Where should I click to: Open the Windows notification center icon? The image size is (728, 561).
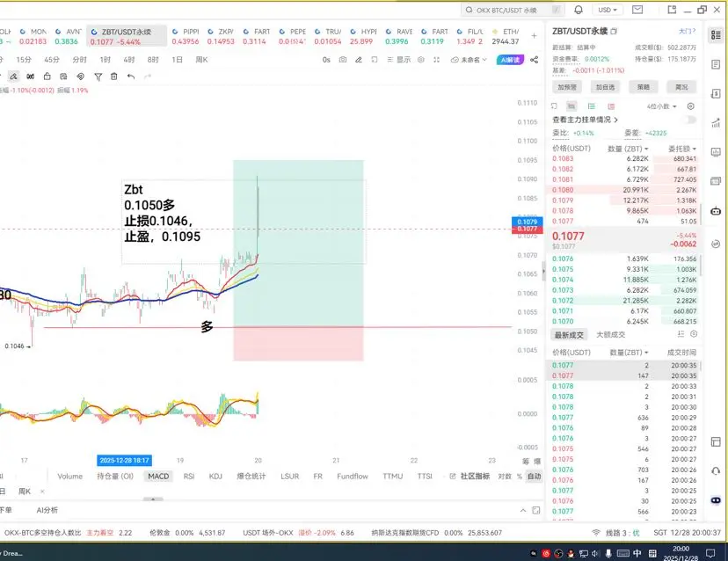(x=710, y=553)
